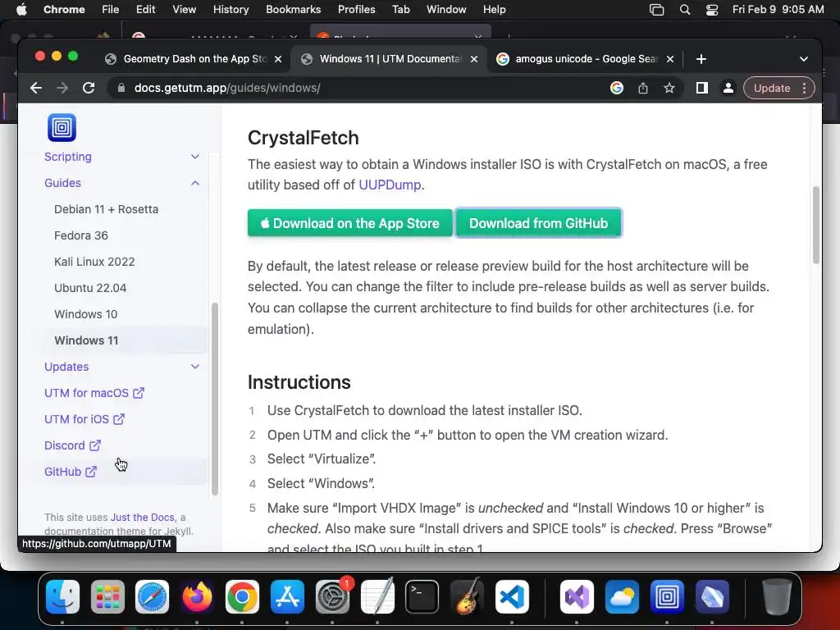The height and width of the screenshot is (630, 840).
Task: Open UTM from the Dock
Action: [x=667, y=596]
